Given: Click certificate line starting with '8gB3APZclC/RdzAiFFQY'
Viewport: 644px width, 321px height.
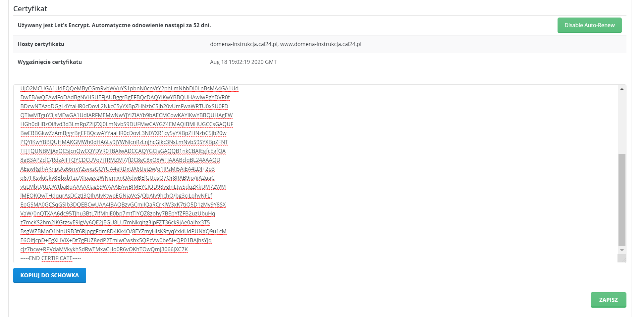Looking at the screenshot, I should [120, 160].
